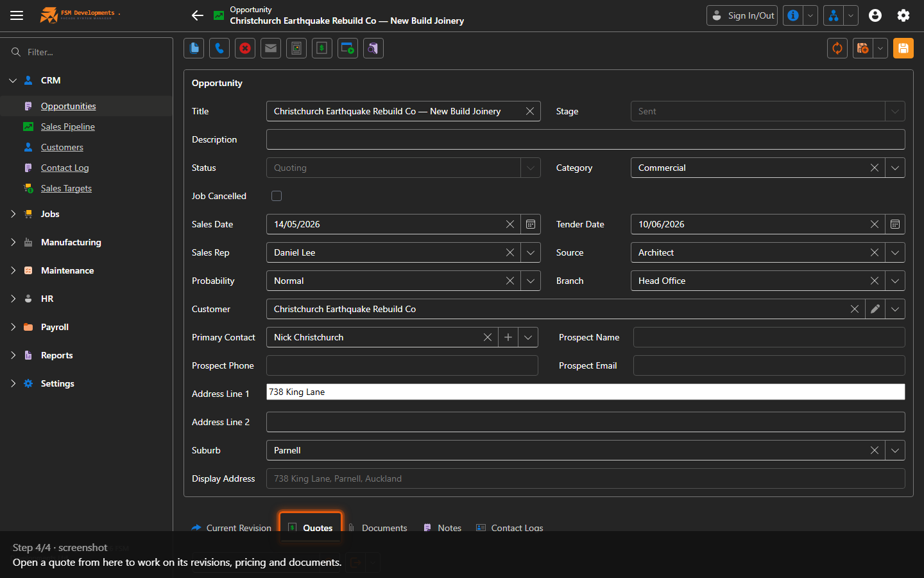Click into the Description input field
This screenshot has height=578, width=924.
586,139
